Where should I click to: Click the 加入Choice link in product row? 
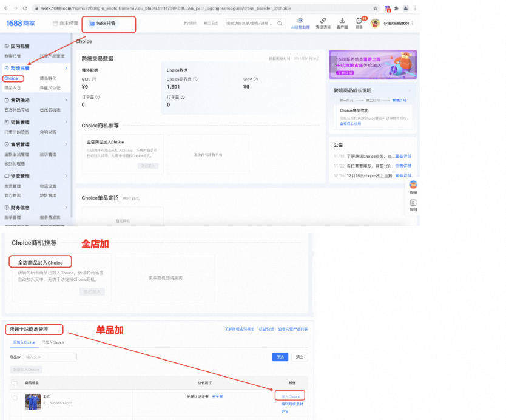click(289, 396)
